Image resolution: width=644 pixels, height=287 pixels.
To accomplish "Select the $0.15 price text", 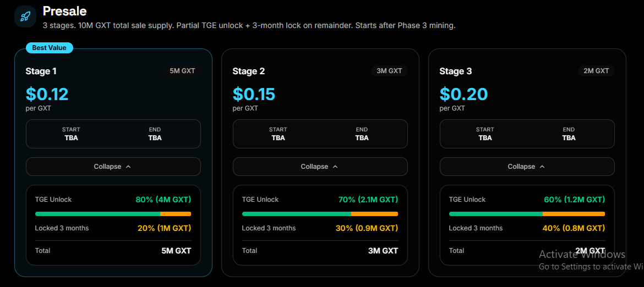I will (x=254, y=95).
